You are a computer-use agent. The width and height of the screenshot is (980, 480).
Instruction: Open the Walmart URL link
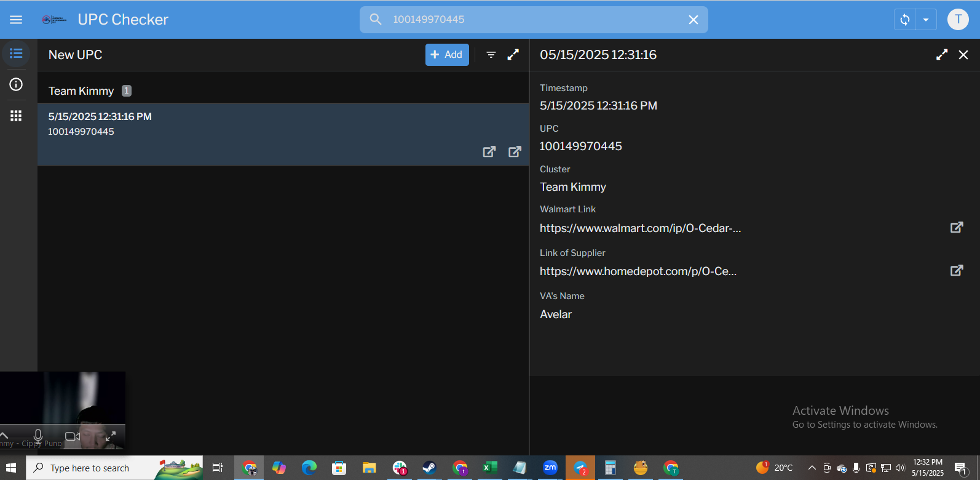(x=640, y=228)
